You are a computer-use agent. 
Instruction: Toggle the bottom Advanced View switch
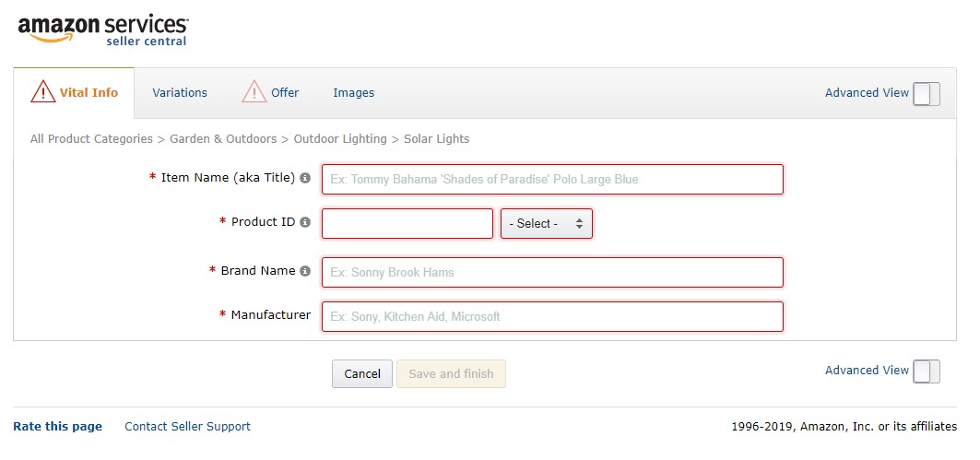point(927,372)
